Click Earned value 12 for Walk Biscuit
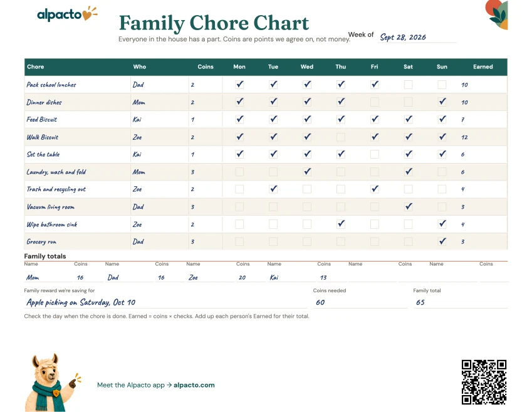The height and width of the screenshot is (412, 532). [x=464, y=137]
